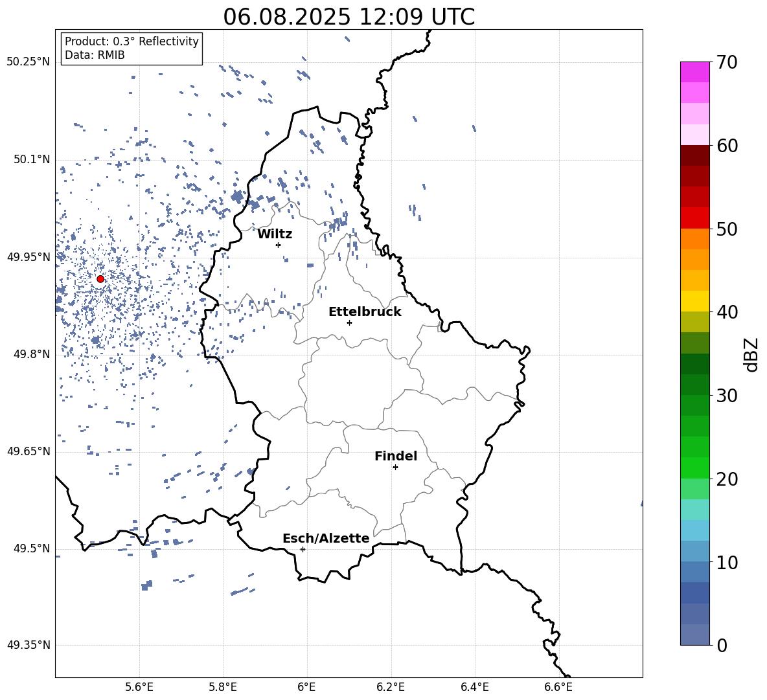The image size is (767, 700).
Task: Click the title '06.08.2025 12:09 UTC'
Action: coord(349,17)
